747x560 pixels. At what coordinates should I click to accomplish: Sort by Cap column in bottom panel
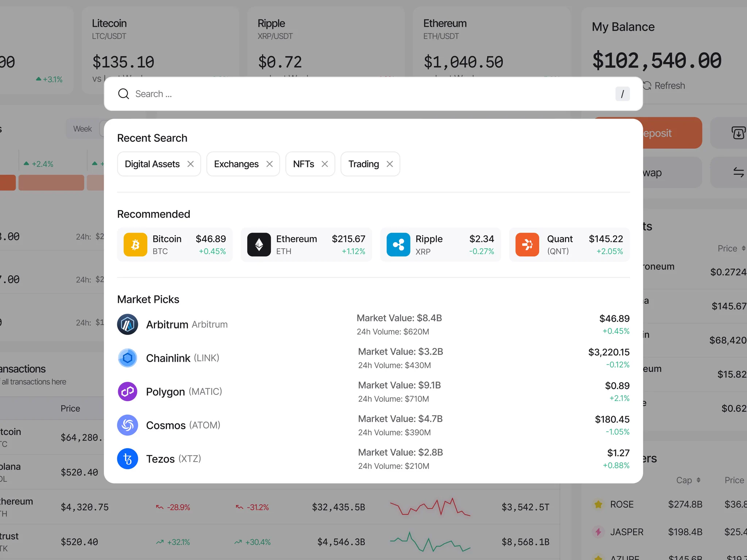point(688,480)
